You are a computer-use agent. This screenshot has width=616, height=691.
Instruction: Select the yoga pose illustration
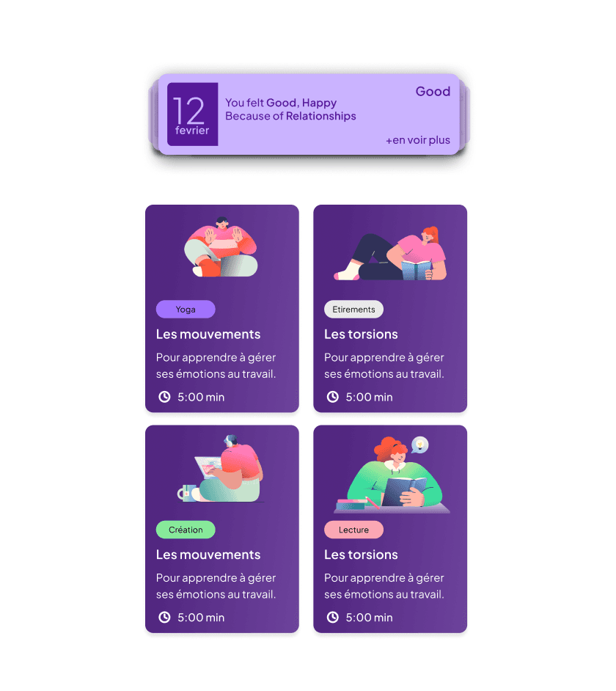click(221, 246)
